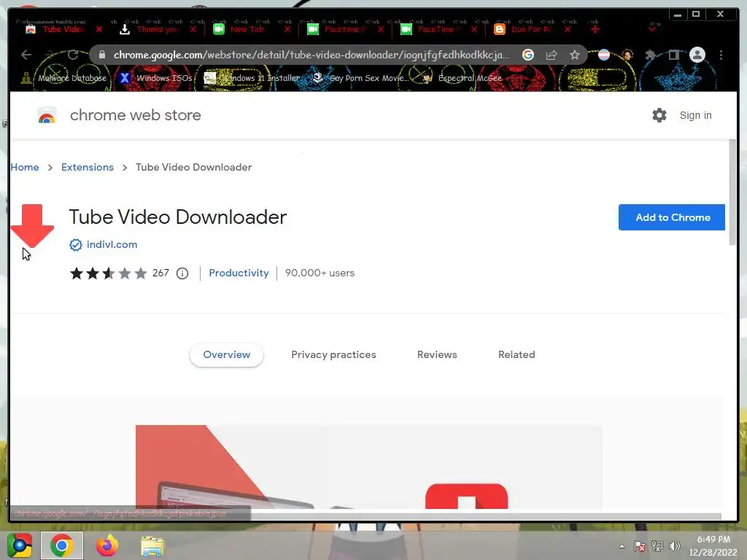Click the Google icon in the address bar
This screenshot has width=747, height=560.
(528, 55)
